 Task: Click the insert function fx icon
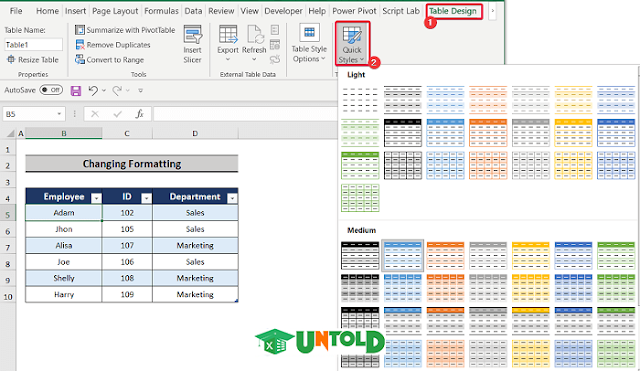click(x=140, y=114)
